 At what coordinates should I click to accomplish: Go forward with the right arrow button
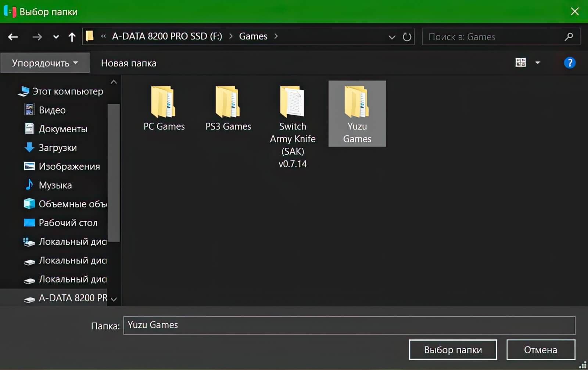tap(37, 37)
